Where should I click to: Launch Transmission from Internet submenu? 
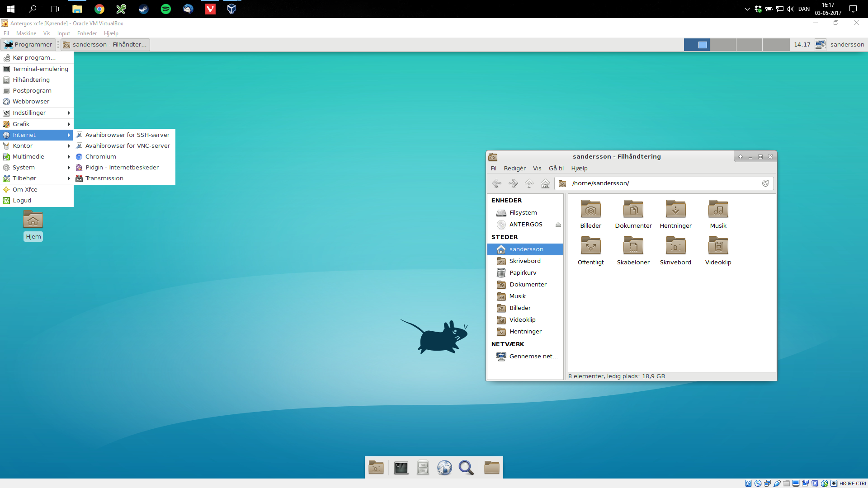tap(124, 178)
